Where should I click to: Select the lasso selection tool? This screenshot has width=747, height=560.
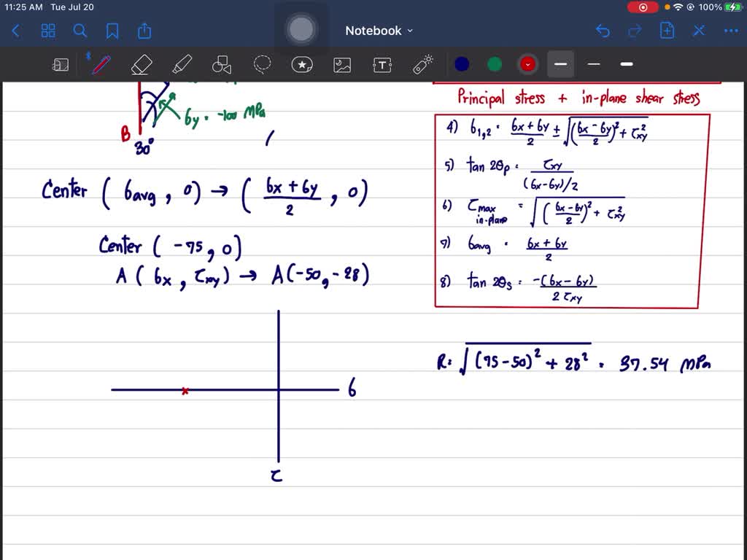262,64
